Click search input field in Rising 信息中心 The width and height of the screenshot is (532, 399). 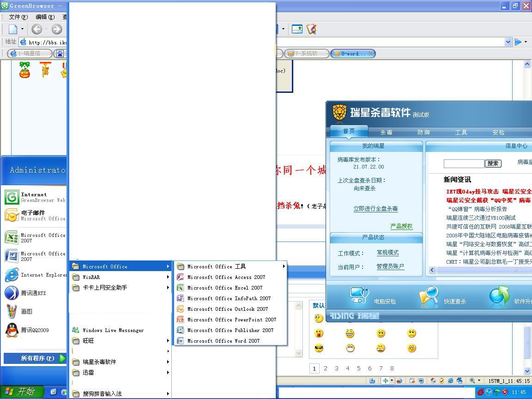464,163
